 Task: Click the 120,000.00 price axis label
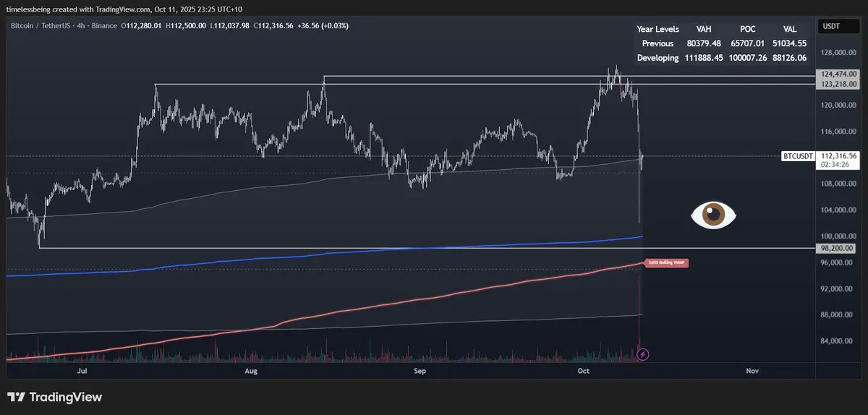point(839,105)
